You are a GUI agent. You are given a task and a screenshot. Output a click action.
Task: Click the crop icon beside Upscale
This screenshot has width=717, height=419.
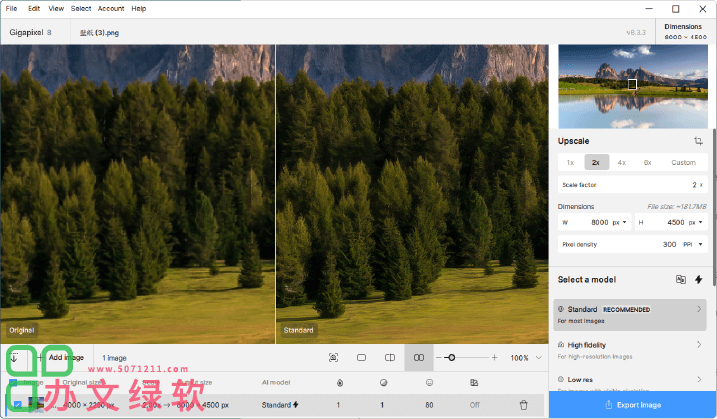click(698, 141)
